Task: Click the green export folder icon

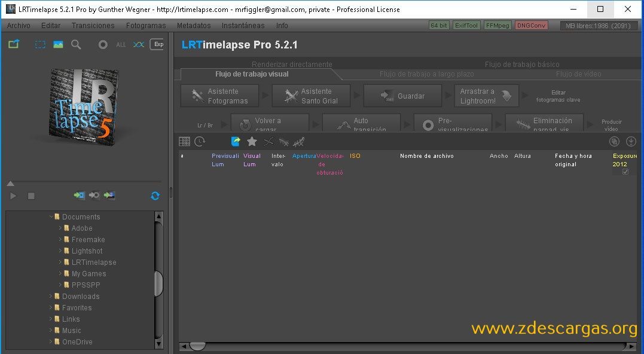Action: 14,44
